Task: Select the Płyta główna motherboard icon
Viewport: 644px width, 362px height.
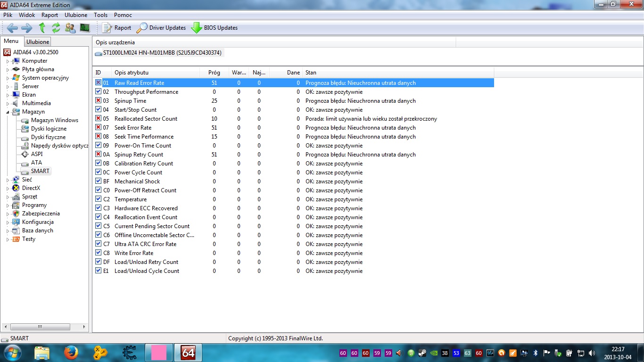Action: point(16,69)
